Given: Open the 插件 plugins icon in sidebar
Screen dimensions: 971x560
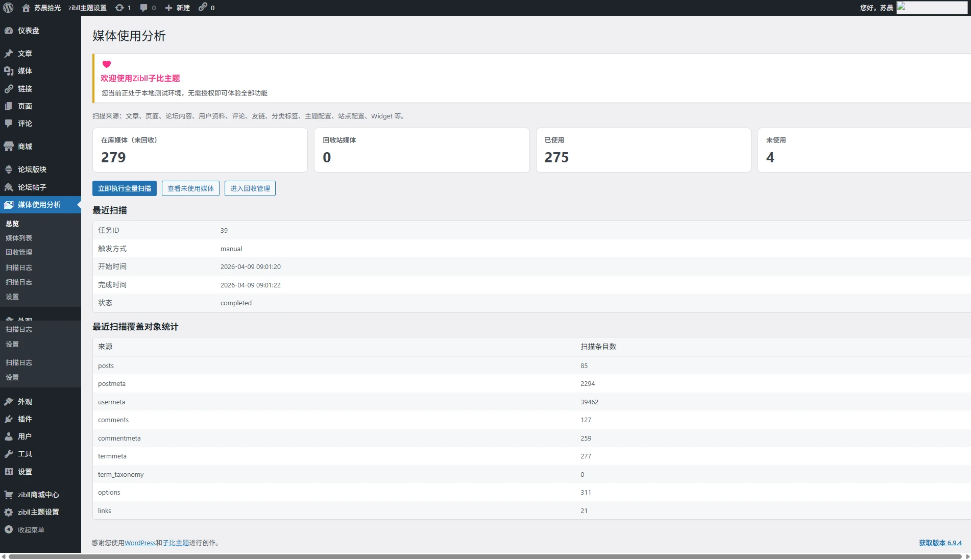Looking at the screenshot, I should (9, 419).
